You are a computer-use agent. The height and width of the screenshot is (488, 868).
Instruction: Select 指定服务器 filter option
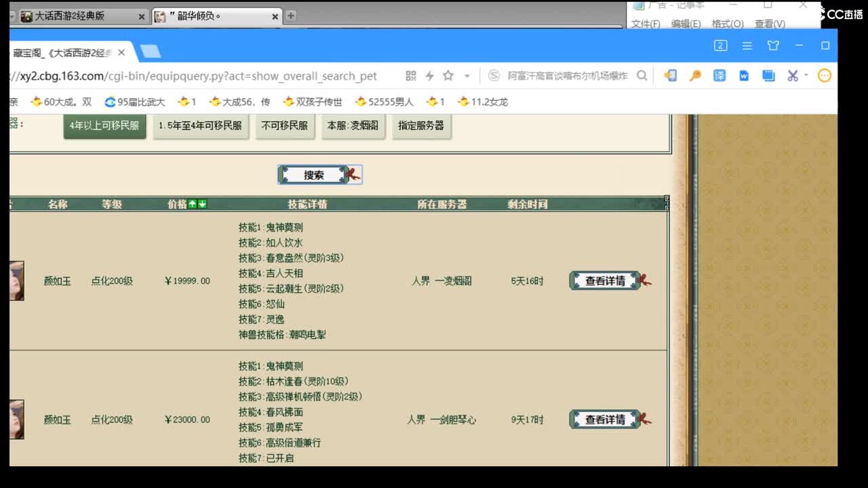(421, 125)
